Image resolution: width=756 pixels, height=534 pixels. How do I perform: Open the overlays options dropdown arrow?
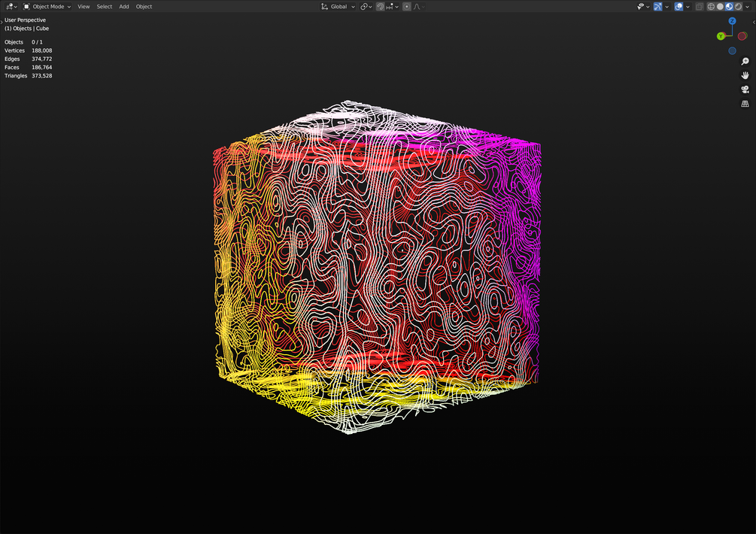pyautogui.click(x=688, y=7)
